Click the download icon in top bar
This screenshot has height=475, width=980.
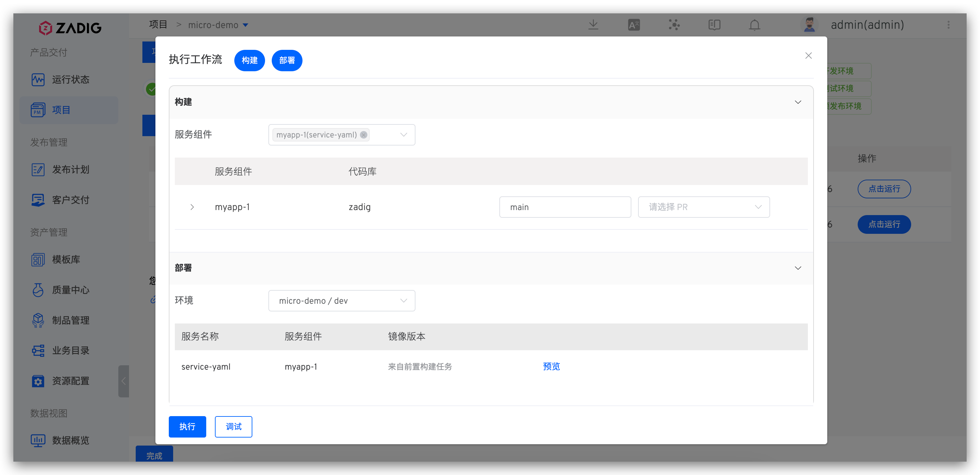tap(593, 25)
